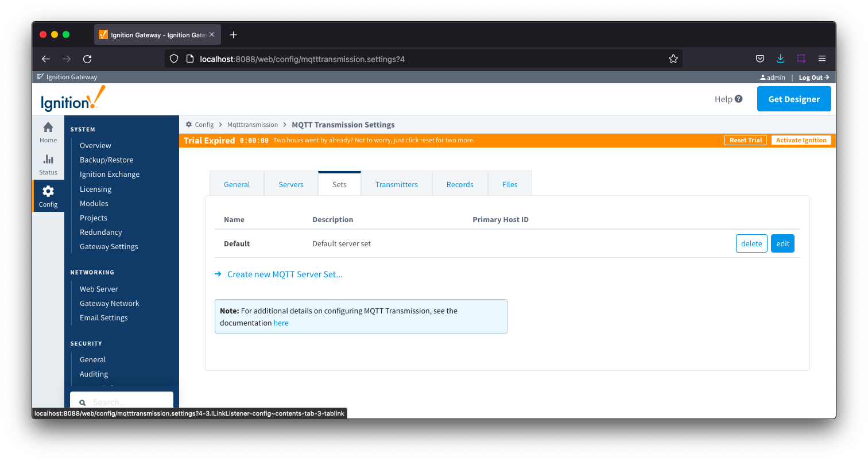Click the Ignition logo
Viewport: 868px width, 461px height.
click(x=73, y=99)
